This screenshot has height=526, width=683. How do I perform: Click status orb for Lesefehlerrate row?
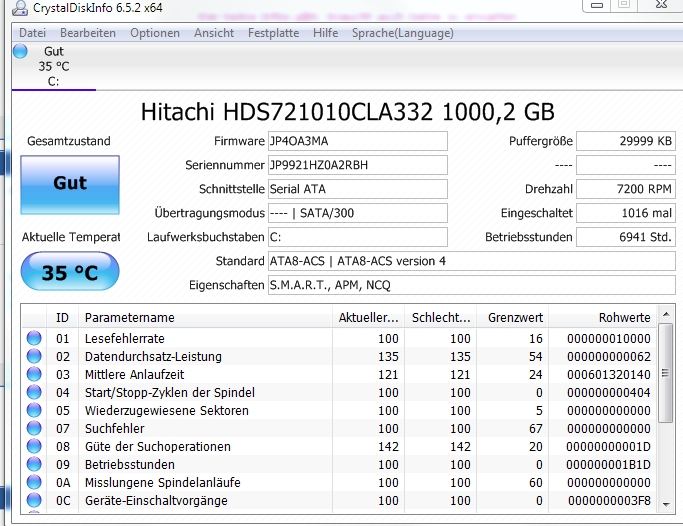pyautogui.click(x=34, y=338)
